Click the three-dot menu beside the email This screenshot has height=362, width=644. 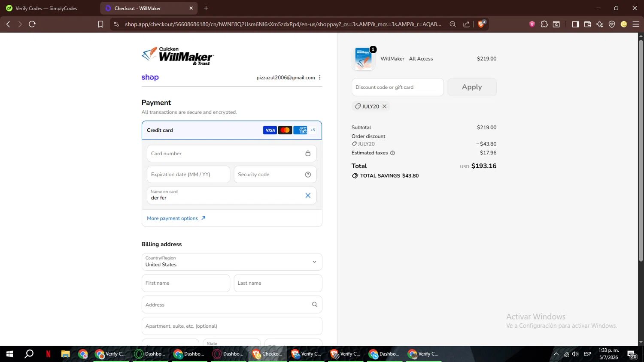pyautogui.click(x=320, y=78)
